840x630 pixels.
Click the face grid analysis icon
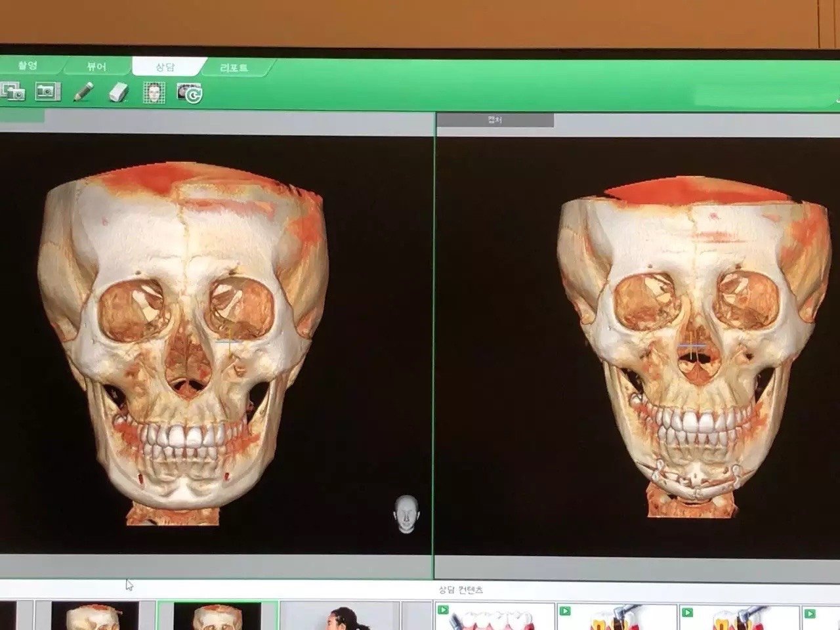click(x=154, y=93)
